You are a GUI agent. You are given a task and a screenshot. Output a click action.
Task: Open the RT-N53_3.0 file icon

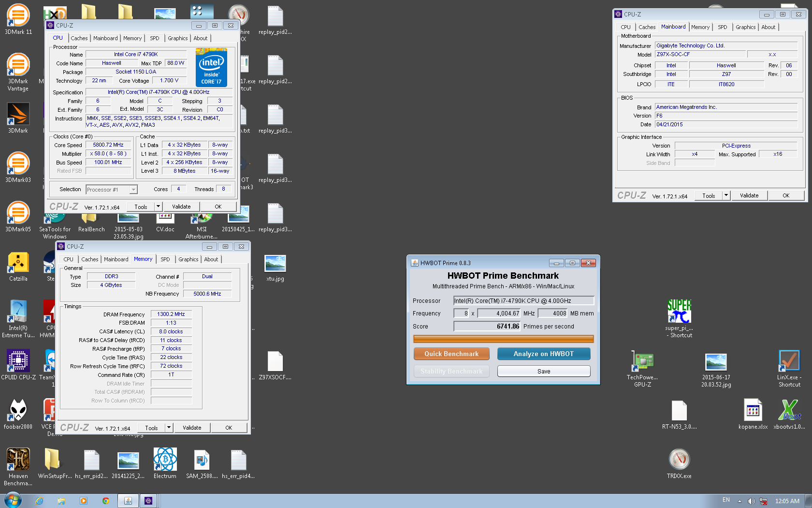coord(679,414)
